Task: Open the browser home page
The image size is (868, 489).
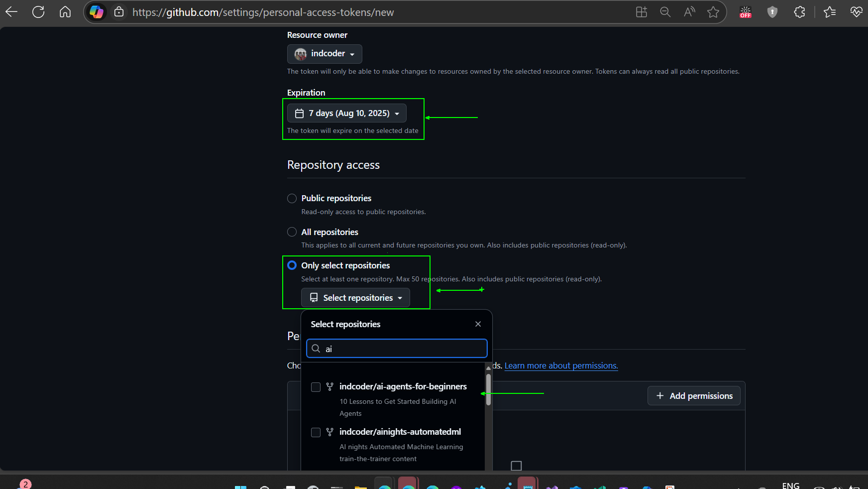Action: (65, 12)
